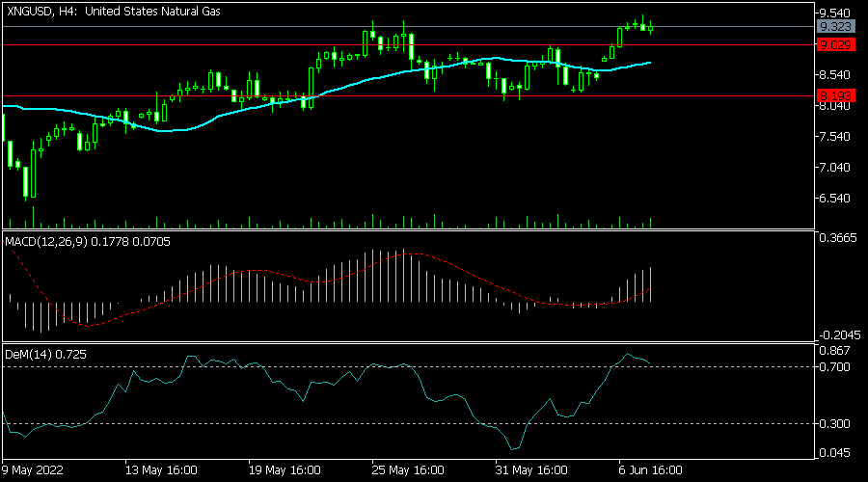The height and width of the screenshot is (482, 868).
Task: Click the 8.540 price scale value
Action: tap(834, 74)
